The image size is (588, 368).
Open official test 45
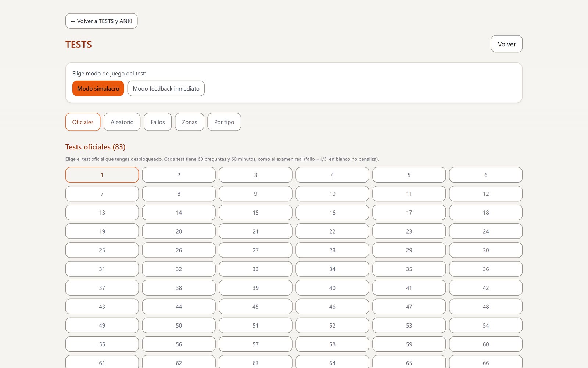(x=256, y=306)
